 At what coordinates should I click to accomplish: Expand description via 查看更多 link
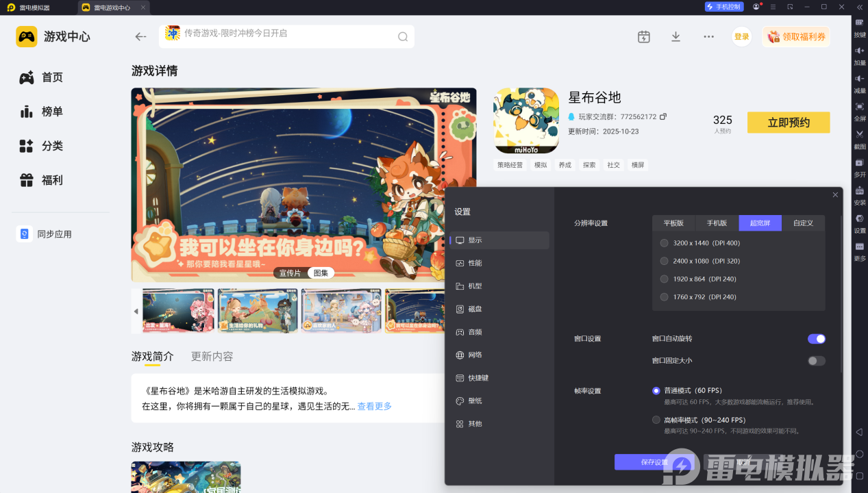pos(375,406)
